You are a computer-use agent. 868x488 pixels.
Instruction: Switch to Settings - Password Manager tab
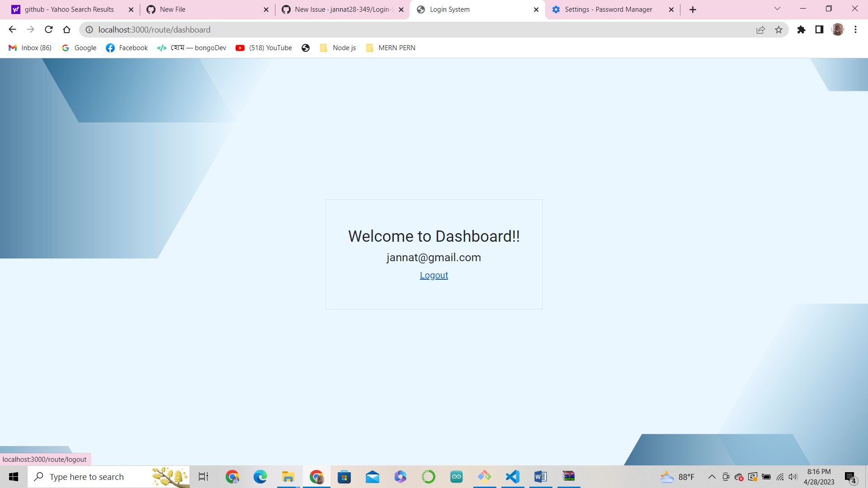tap(608, 9)
